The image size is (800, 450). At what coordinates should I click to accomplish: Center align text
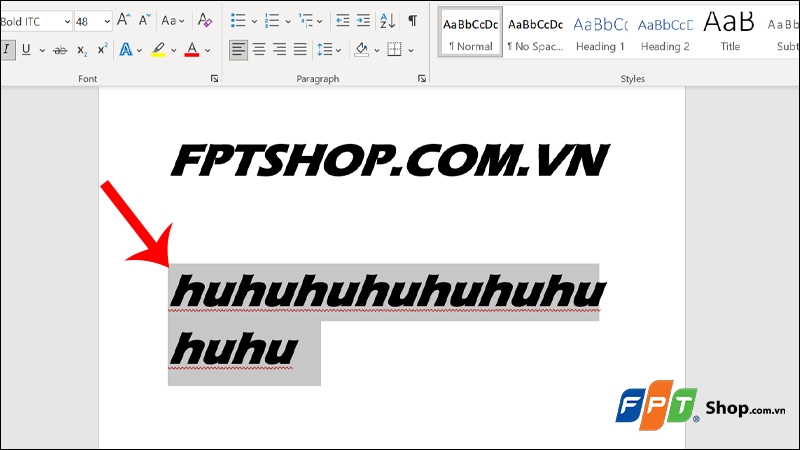(x=259, y=49)
